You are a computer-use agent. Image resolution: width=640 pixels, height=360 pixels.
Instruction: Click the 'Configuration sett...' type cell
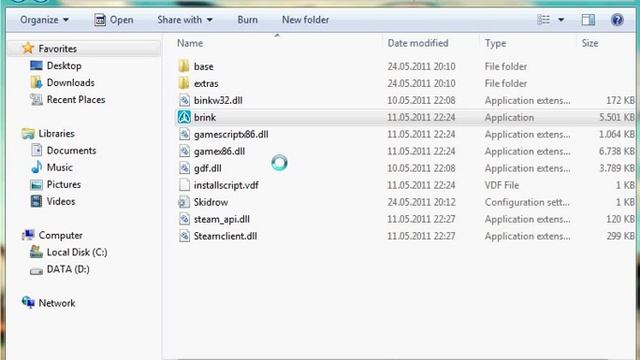[527, 202]
